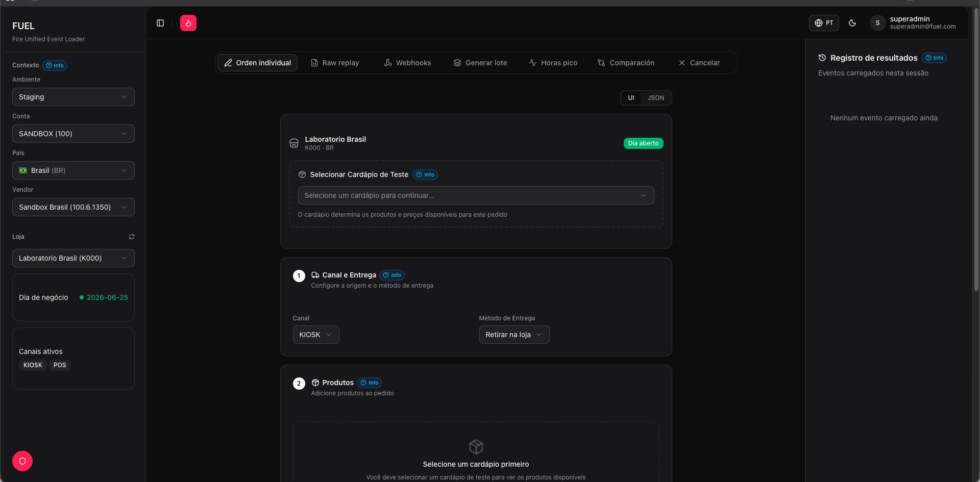Open the Loja Laboratorio Brasil dropdown
Viewport: 980px width, 482px height.
point(73,258)
